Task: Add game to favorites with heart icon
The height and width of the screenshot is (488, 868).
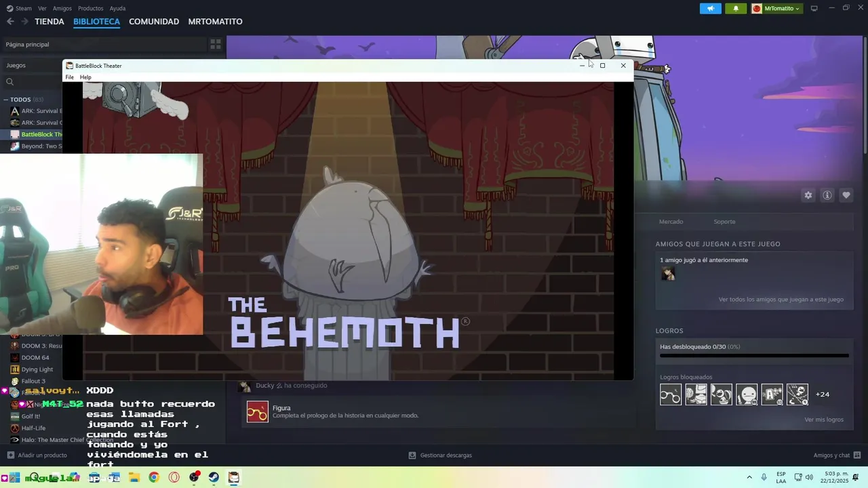Action: pos(846,195)
